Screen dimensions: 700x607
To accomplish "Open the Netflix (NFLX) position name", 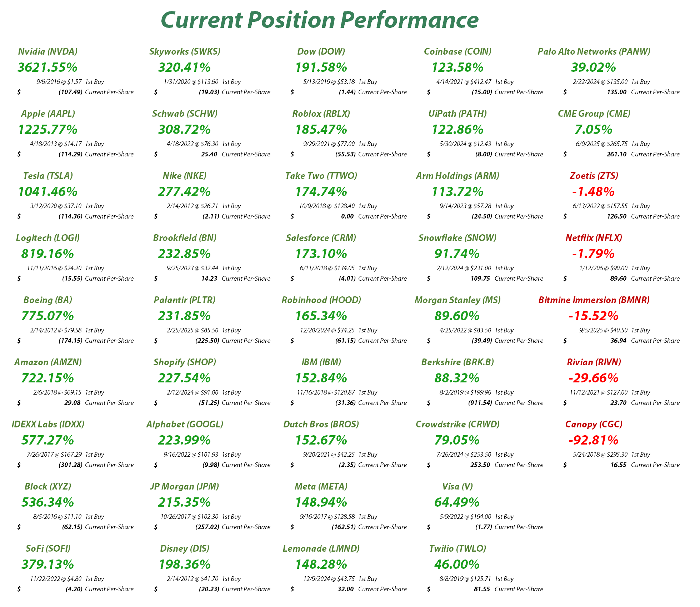I will click(594, 238).
